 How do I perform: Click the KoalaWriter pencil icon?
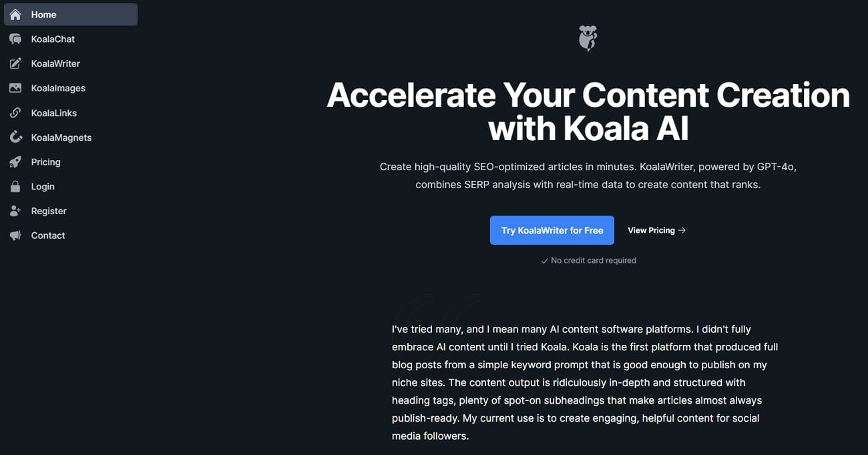(x=15, y=64)
